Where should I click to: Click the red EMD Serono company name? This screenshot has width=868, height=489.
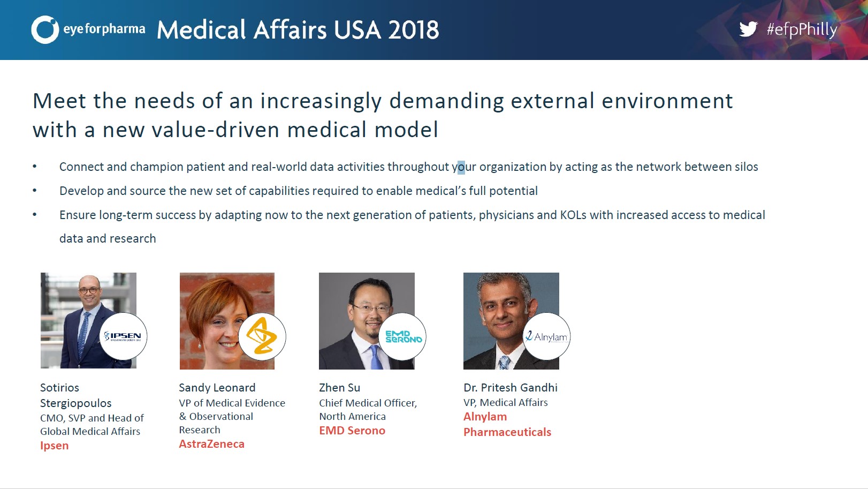point(352,431)
